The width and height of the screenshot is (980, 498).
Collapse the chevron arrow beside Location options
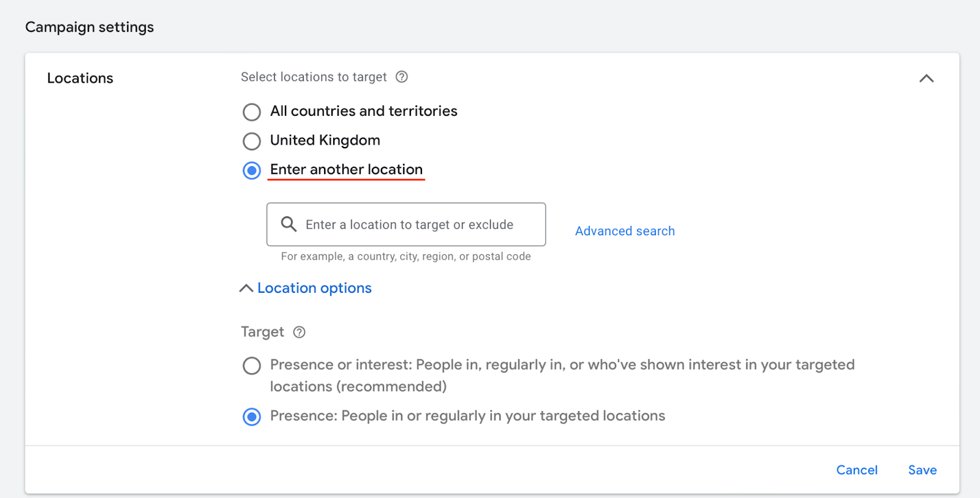click(x=246, y=289)
